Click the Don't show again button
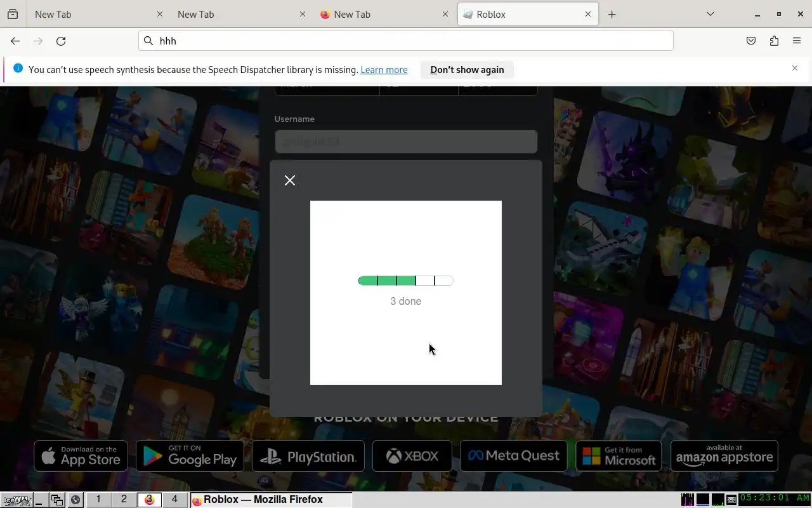This screenshot has width=812, height=508. point(467,70)
